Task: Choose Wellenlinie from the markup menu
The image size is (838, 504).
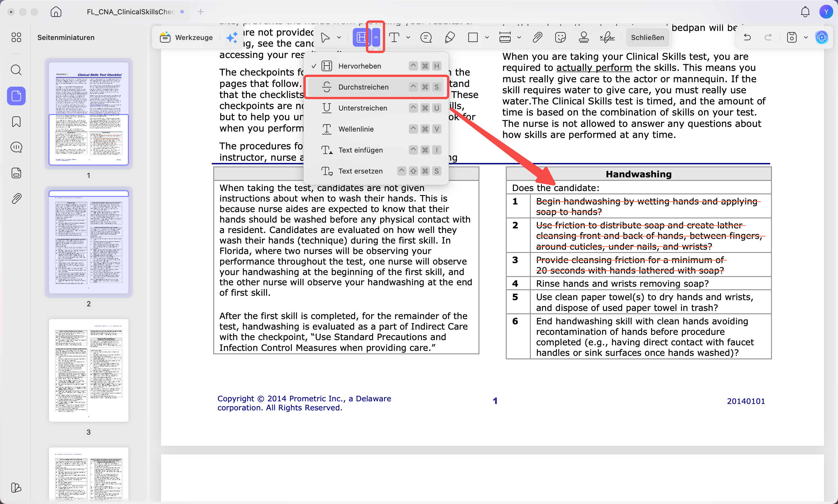Action: coord(376,129)
